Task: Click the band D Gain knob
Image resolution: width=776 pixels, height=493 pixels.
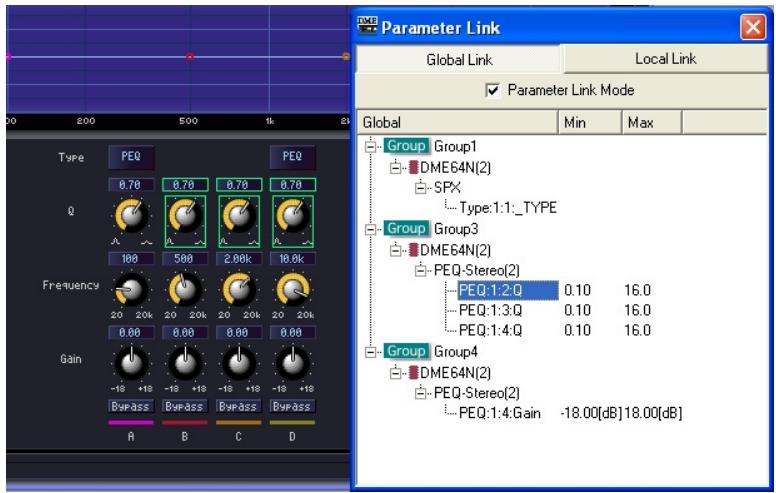Action: 292,363
